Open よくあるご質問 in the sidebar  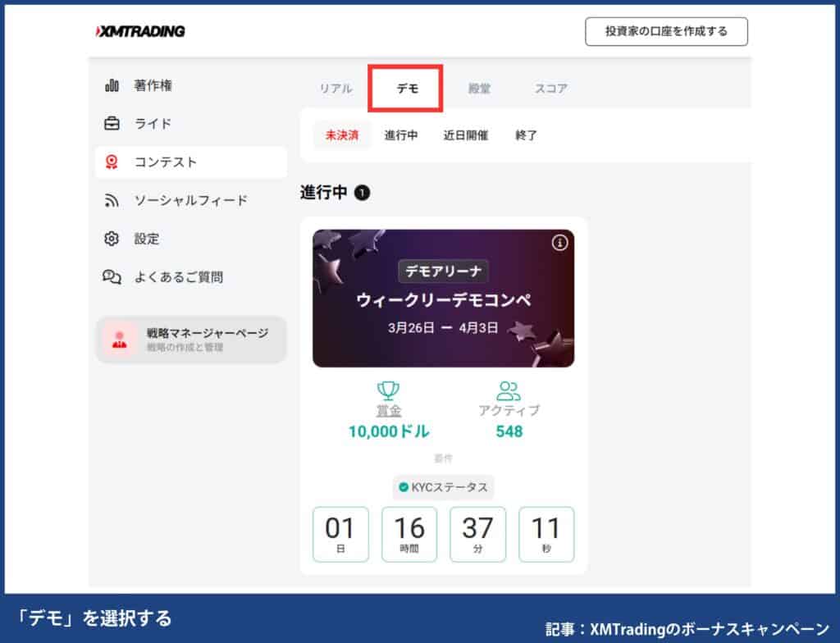coord(178,277)
